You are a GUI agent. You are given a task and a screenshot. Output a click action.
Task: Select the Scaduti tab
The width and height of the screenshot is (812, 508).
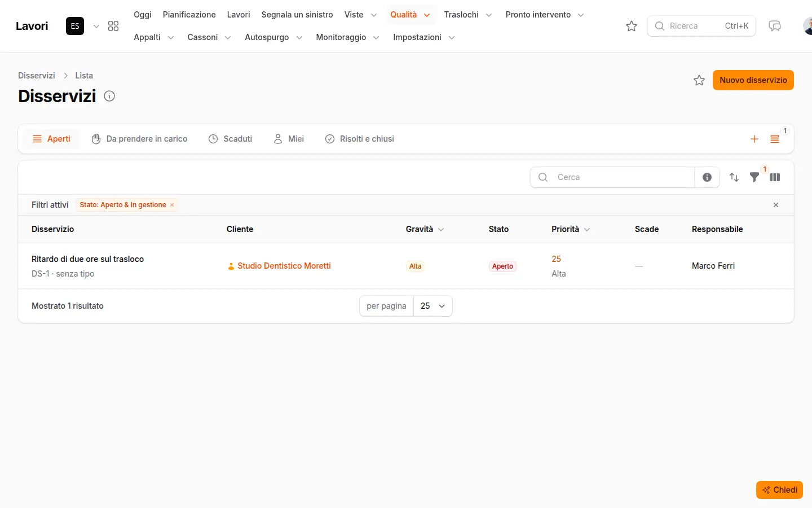230,139
